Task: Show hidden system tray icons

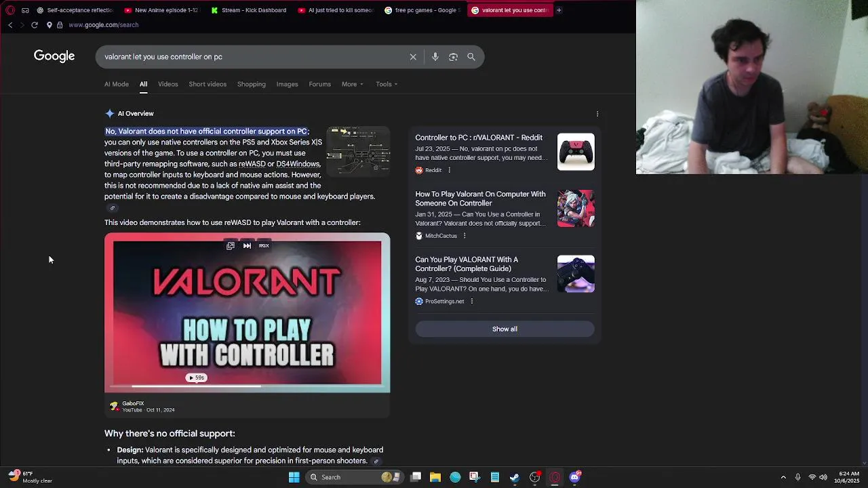Action: pos(783,477)
